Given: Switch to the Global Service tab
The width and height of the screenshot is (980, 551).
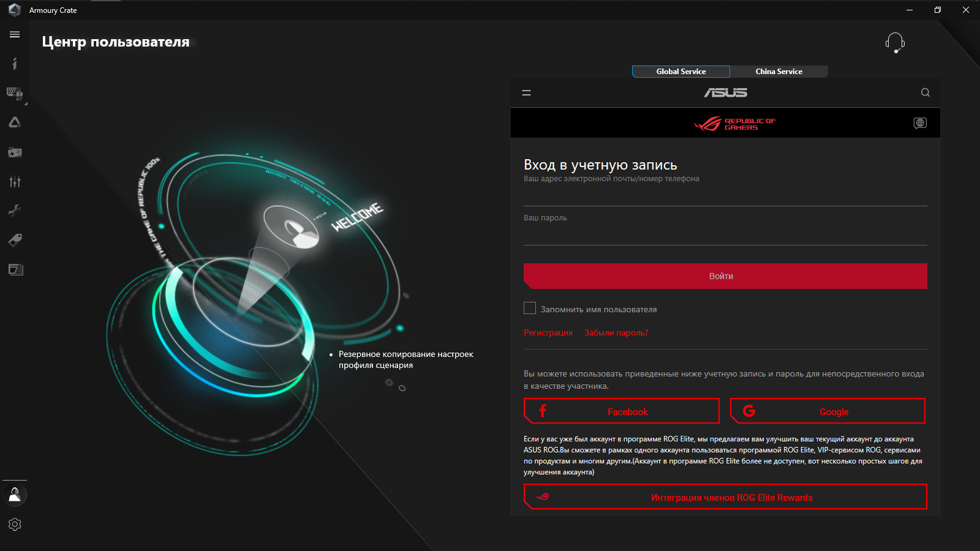Looking at the screenshot, I should coord(680,71).
